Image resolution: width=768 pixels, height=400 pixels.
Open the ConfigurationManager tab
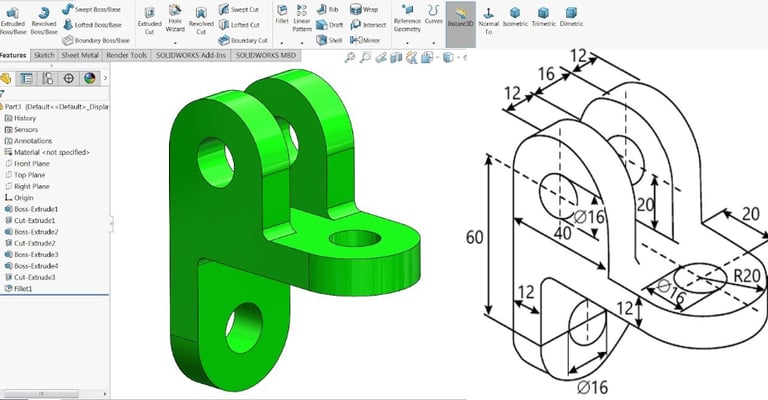[x=48, y=78]
